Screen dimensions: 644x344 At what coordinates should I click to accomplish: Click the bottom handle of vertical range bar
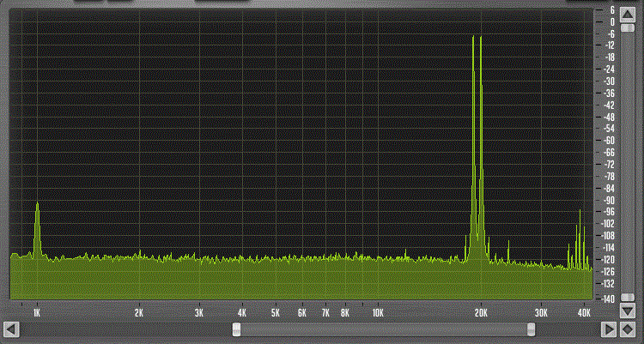[628, 297]
